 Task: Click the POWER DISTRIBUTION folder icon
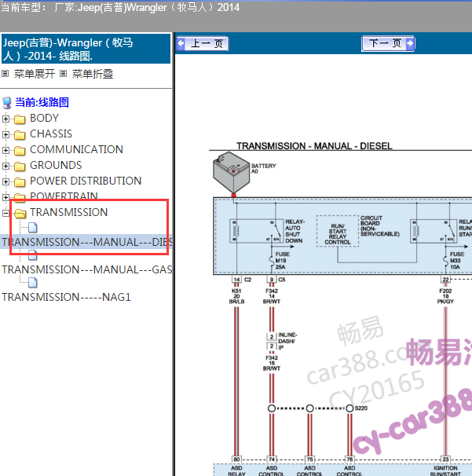coord(20,182)
